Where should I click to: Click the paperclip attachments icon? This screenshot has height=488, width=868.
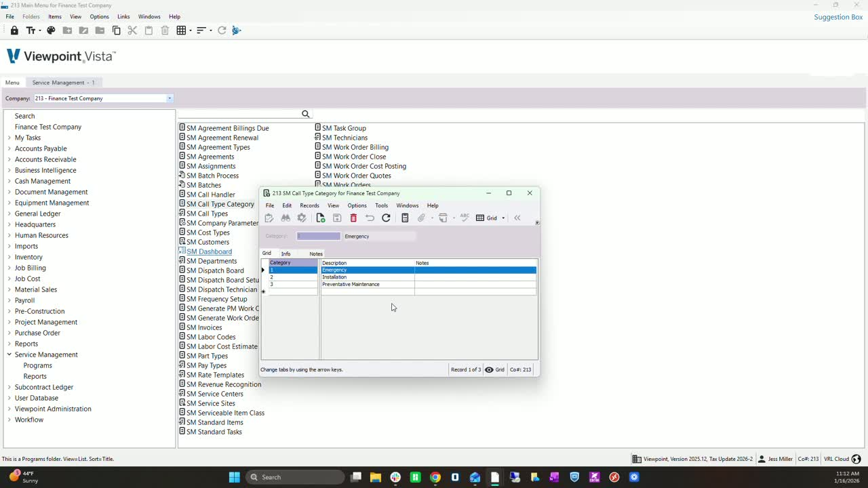pyautogui.click(x=421, y=218)
